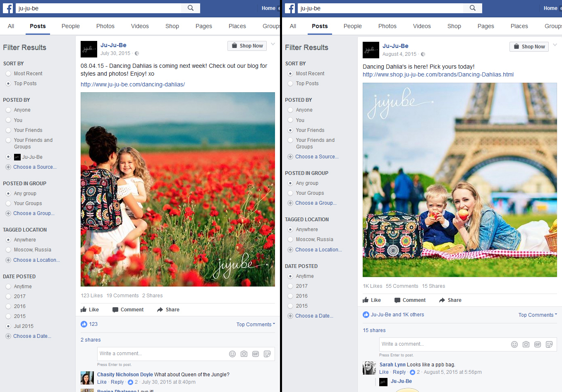Open Top Comments dropdown in left window
562x392 pixels.
click(x=256, y=325)
